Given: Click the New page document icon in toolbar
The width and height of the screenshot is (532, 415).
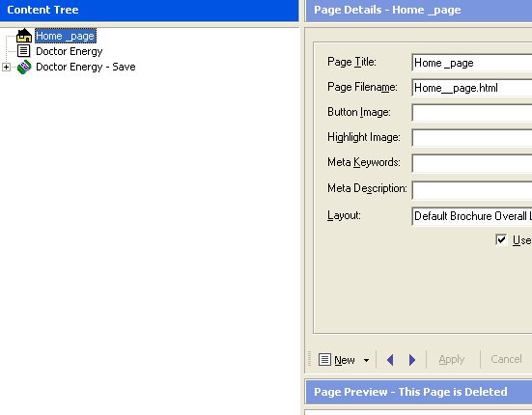Looking at the screenshot, I should click(324, 359).
